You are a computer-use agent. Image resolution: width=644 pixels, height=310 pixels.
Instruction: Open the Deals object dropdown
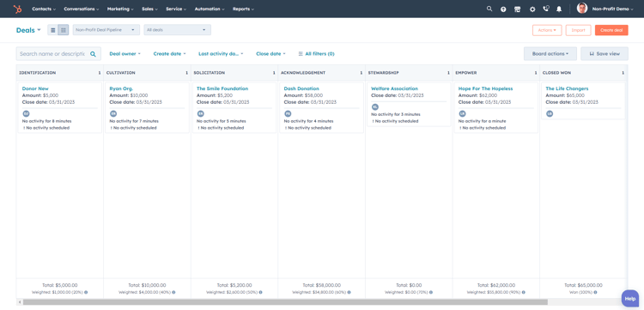point(28,30)
